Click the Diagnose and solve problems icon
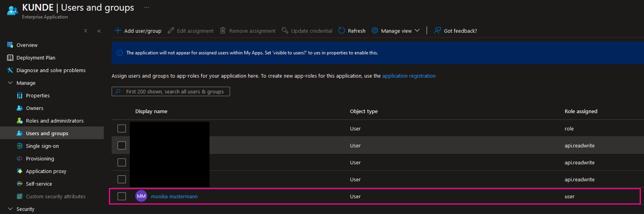 tap(10, 70)
